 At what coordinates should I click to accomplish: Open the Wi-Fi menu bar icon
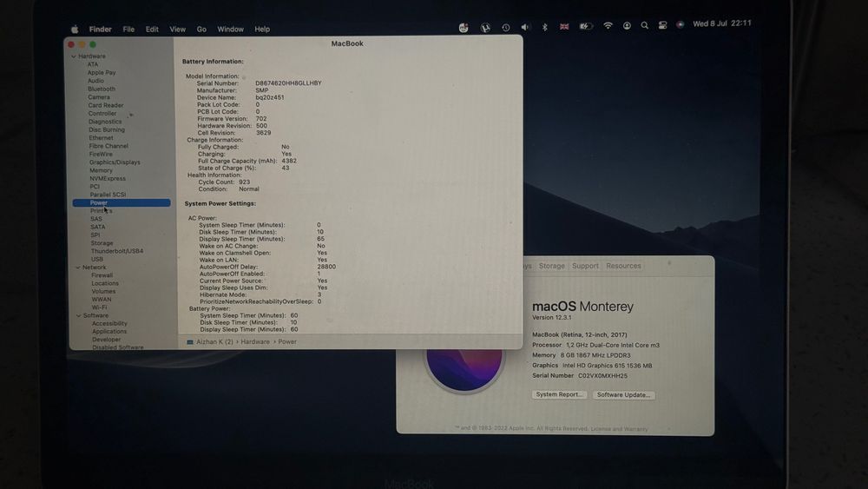608,25
